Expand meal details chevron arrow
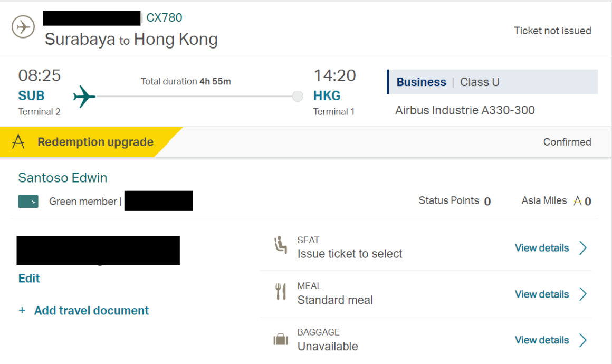This screenshot has height=364, width=612. (x=583, y=294)
